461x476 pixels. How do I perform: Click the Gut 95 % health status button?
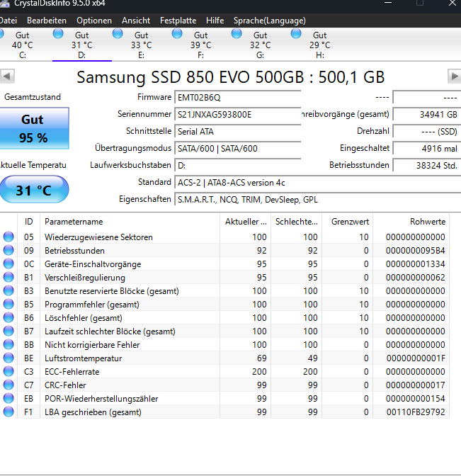tap(34, 128)
